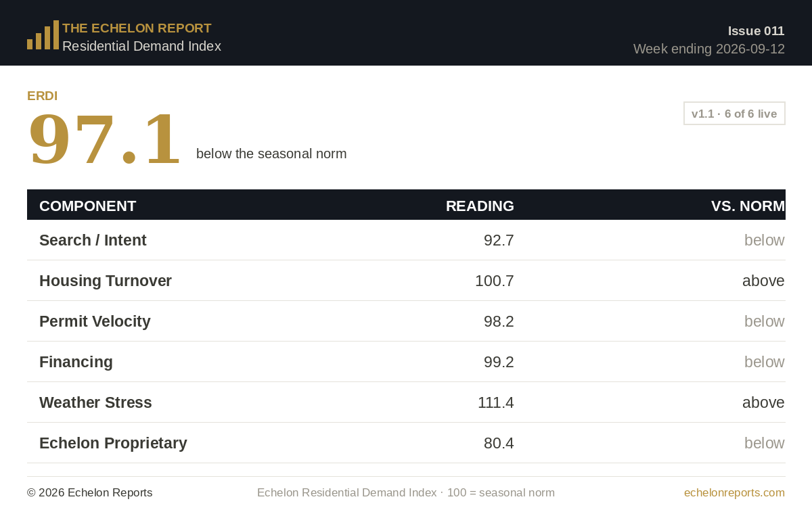
Task: Click the © 2026 Echelon Reports footer text
Action: click(x=90, y=492)
